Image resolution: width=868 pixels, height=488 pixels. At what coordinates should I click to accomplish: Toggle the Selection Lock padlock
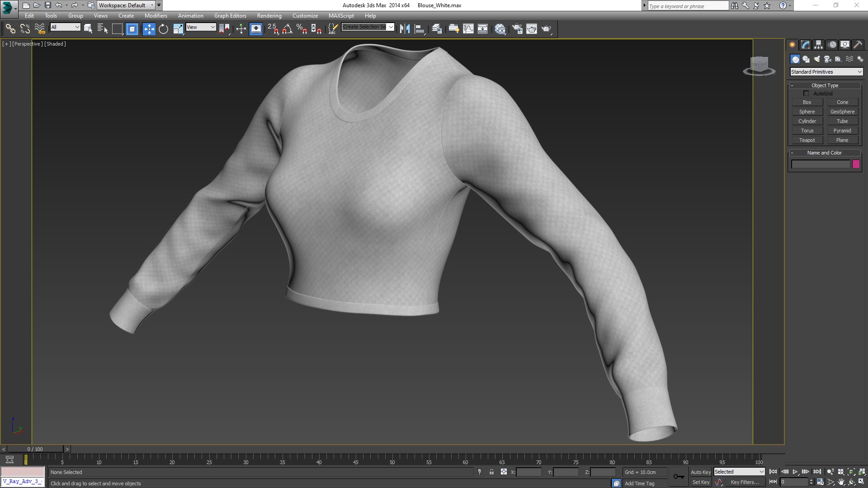point(491,472)
